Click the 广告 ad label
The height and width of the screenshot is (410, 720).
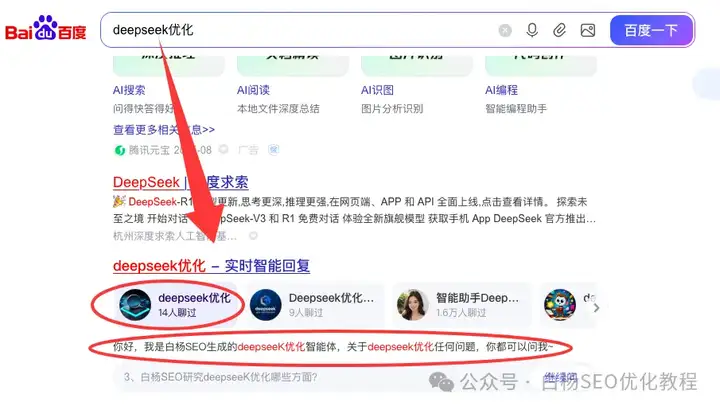coord(248,150)
